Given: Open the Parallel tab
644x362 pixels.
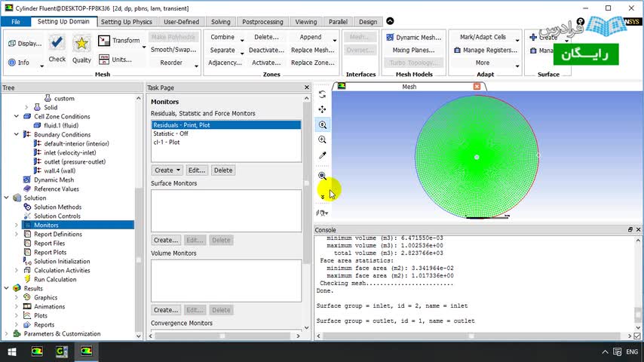Looking at the screenshot, I should (x=338, y=22).
